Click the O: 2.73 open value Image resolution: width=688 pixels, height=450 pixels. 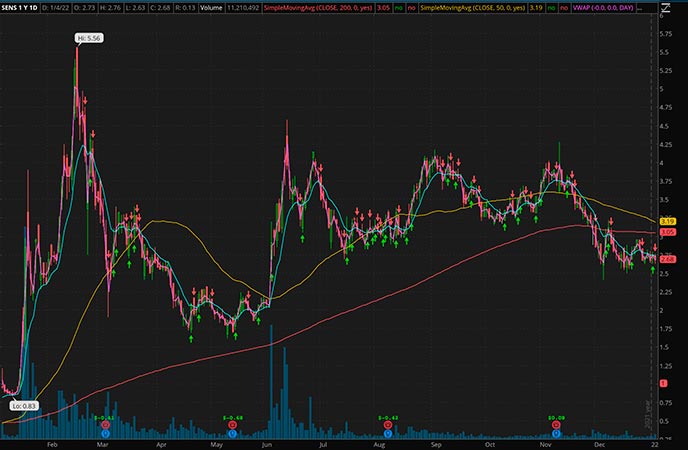[x=85, y=7]
